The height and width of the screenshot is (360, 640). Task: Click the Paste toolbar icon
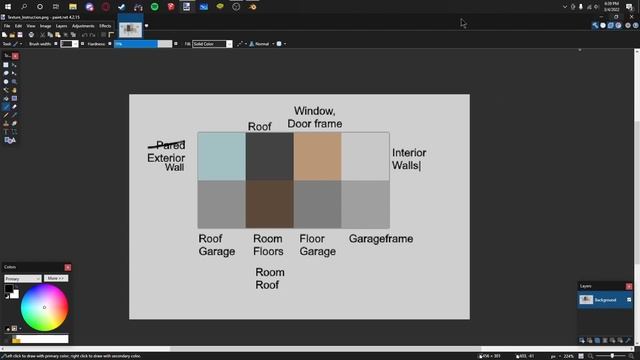click(58, 35)
